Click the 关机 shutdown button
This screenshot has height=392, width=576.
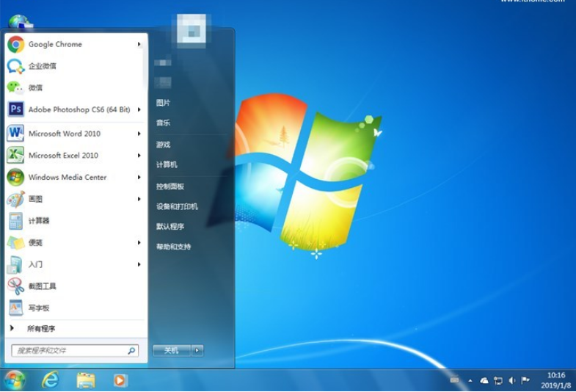[172, 350]
